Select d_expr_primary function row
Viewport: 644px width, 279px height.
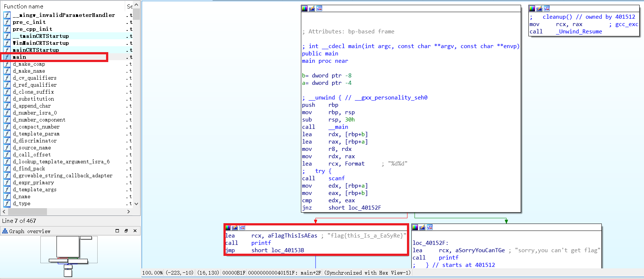pyautogui.click(x=68, y=182)
